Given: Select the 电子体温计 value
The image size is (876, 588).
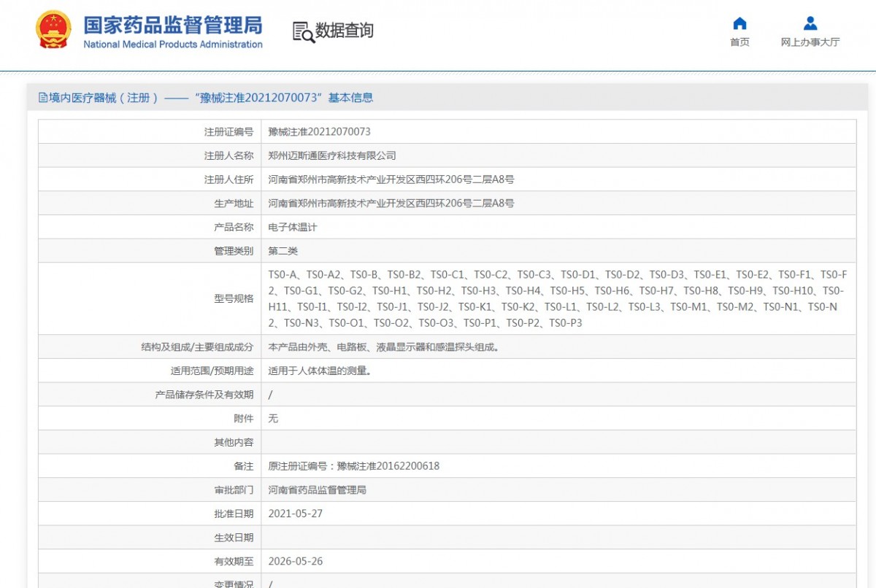Looking at the screenshot, I should pyautogui.click(x=293, y=228).
